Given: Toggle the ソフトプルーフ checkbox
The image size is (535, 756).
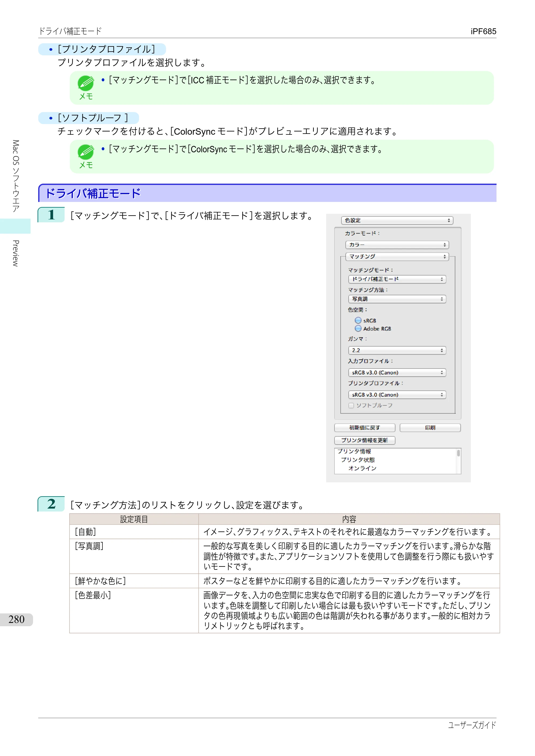Looking at the screenshot, I should (351, 405).
